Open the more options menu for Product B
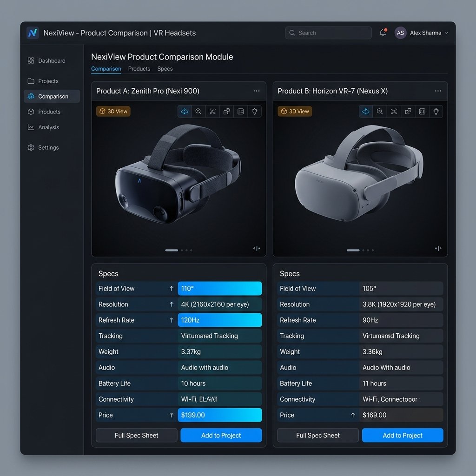The height and width of the screenshot is (476, 476). click(x=438, y=91)
